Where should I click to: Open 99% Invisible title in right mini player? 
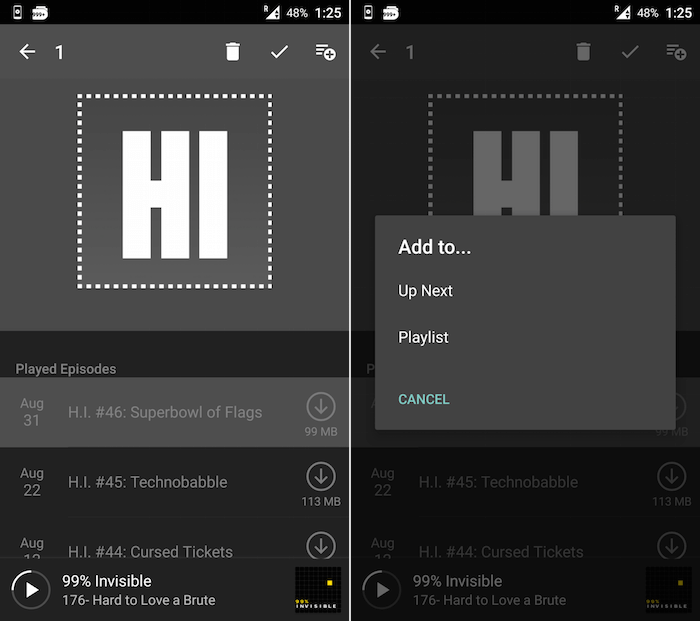(458, 581)
